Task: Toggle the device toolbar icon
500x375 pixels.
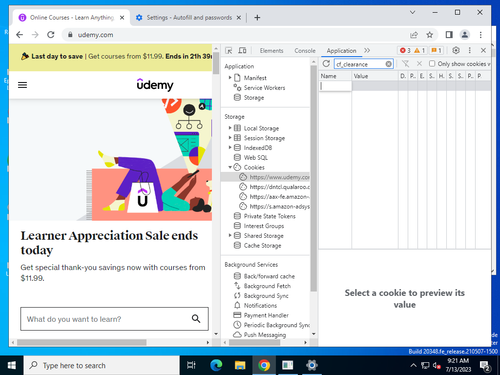Action: coord(242,50)
